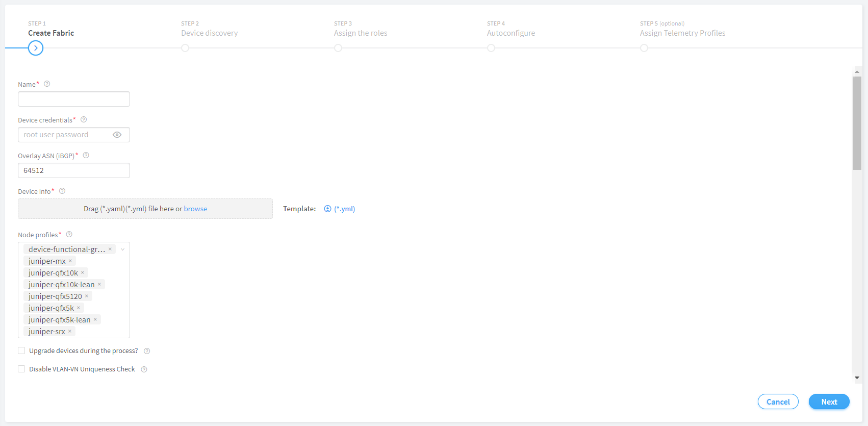Click the Overlay ASN field showing 64512
868x426 pixels.
pyautogui.click(x=74, y=170)
